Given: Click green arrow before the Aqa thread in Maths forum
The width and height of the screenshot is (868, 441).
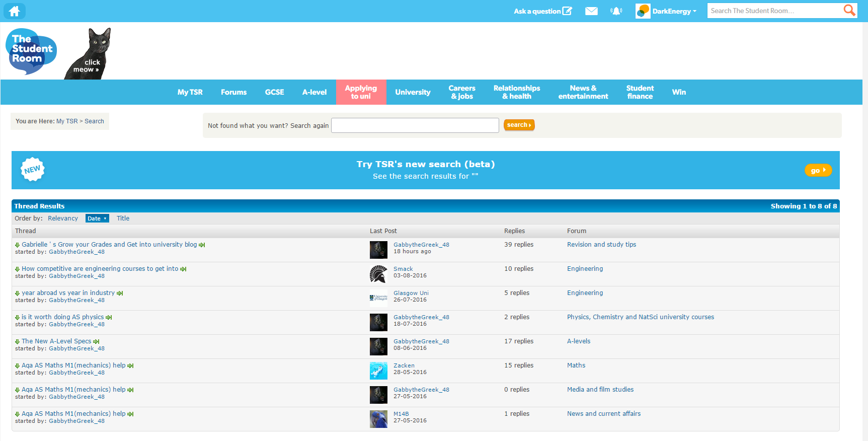Looking at the screenshot, I should tap(18, 366).
